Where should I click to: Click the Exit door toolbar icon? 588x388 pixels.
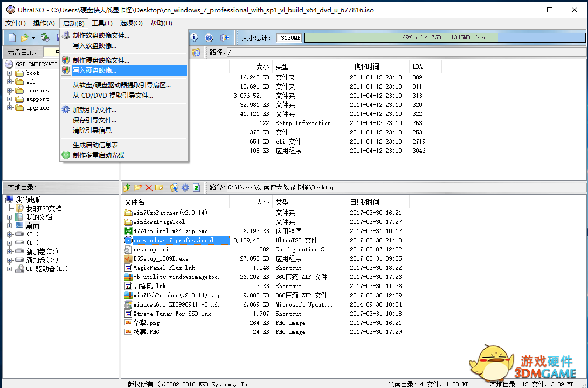coord(225,38)
